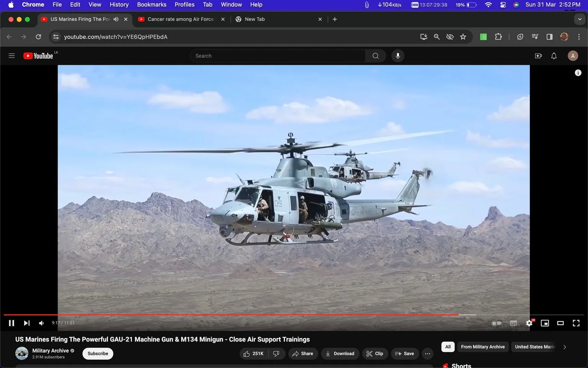588x368 pixels.
Task: Open the History menu
Action: click(119, 5)
